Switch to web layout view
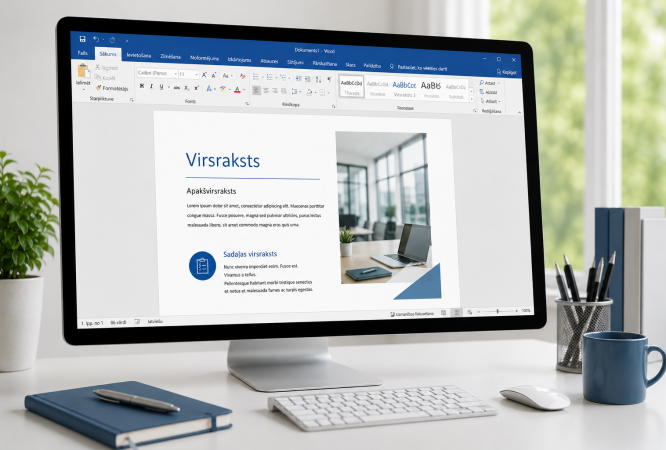666x450 pixels. tap(469, 312)
